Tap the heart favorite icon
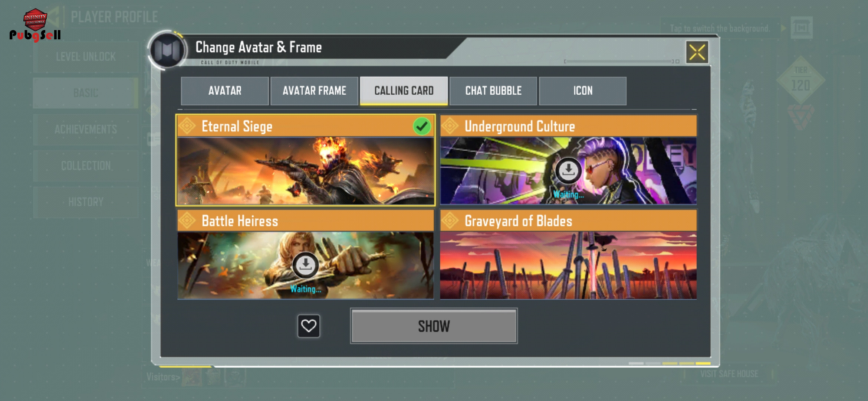 pos(309,326)
